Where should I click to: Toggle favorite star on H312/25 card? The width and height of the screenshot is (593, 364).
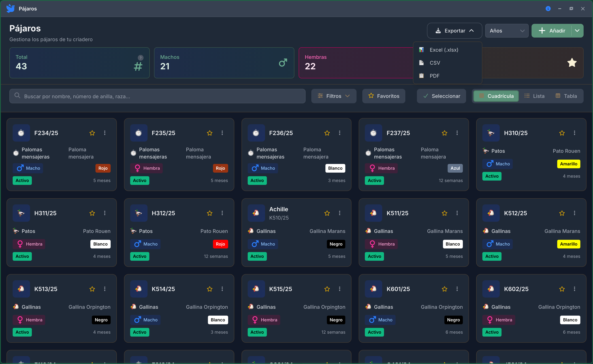pyautogui.click(x=210, y=213)
